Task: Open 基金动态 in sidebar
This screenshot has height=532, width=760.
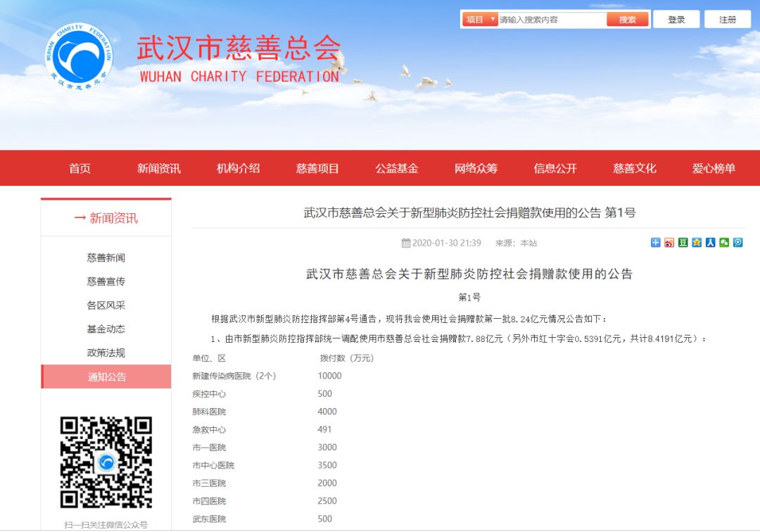Action: (x=106, y=329)
